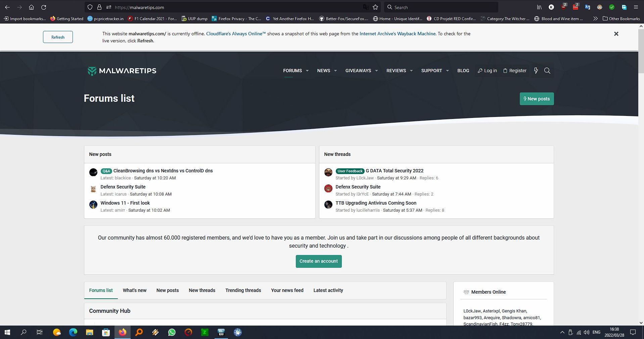This screenshot has height=339, width=644.
Task: Click the tracking protection shield icon
Action: (x=90, y=7)
